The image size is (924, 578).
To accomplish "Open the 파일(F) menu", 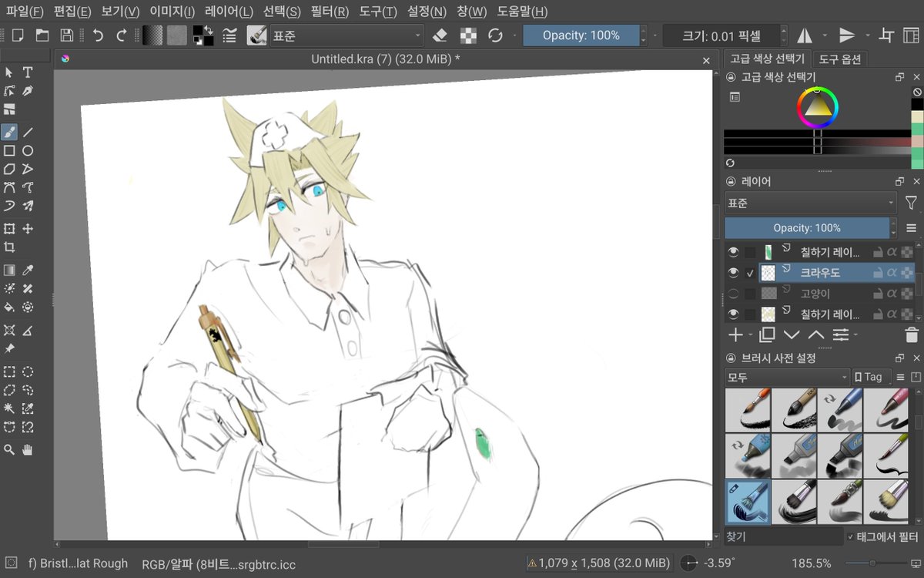I will coord(25,12).
